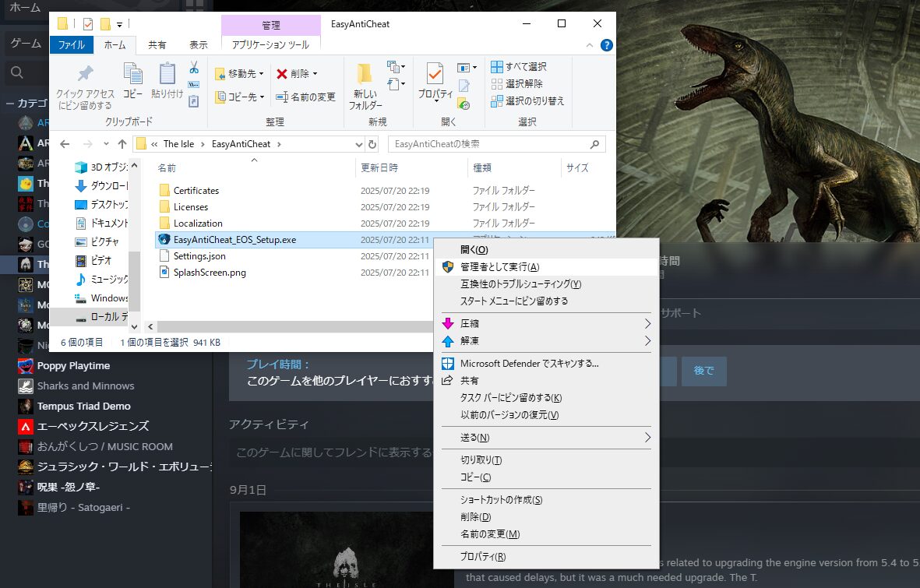
Task: Open the Move To (移動先) dropdown
Action: tap(261, 74)
